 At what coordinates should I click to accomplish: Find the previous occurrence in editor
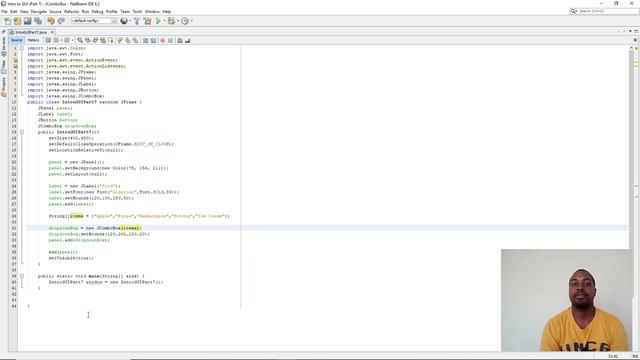[x=87, y=40]
